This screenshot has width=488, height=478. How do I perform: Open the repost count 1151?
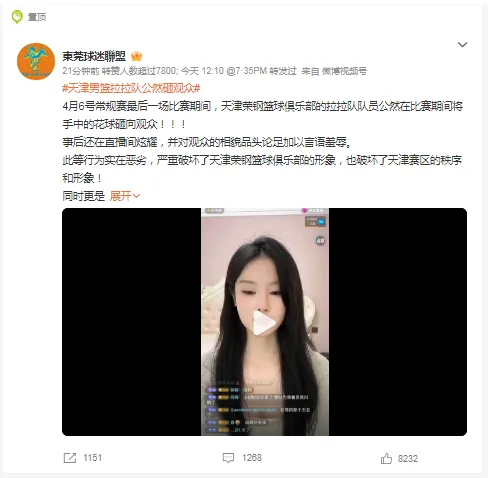(92, 458)
